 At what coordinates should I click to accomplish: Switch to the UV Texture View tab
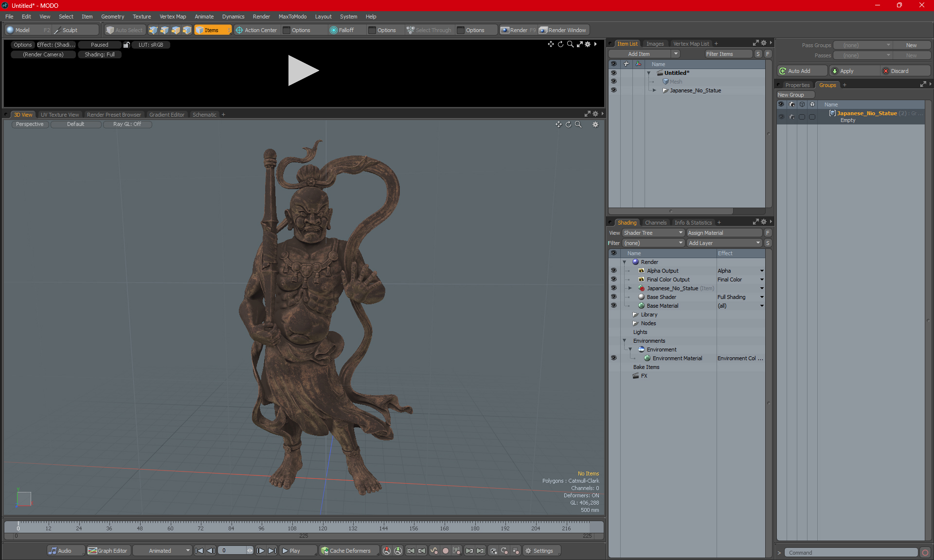click(x=60, y=115)
